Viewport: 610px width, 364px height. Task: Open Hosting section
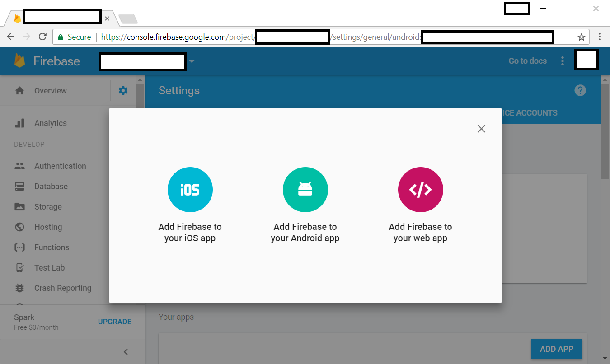[48, 227]
